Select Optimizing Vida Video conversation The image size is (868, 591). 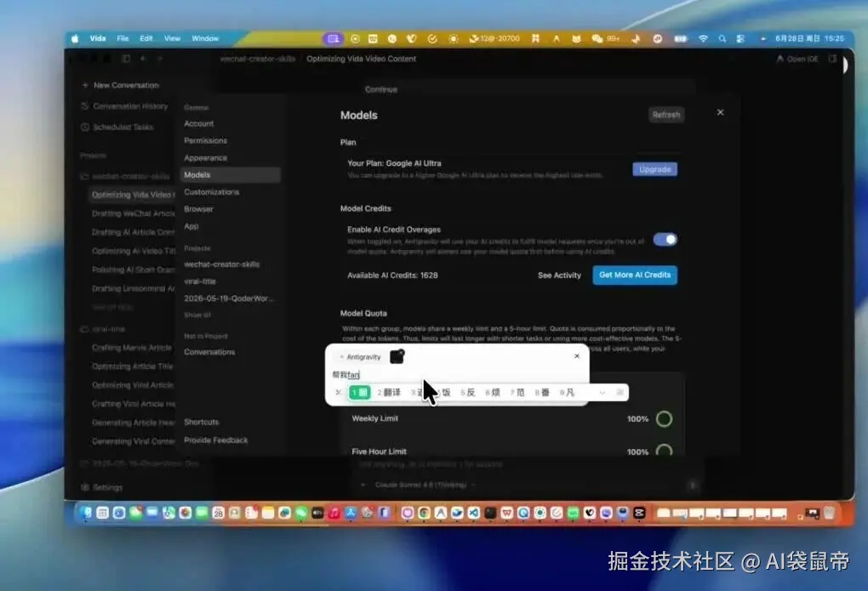[x=132, y=195]
